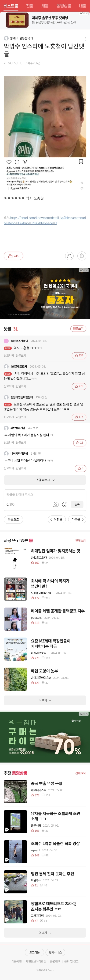Open the three-dot post options menu

85,38
